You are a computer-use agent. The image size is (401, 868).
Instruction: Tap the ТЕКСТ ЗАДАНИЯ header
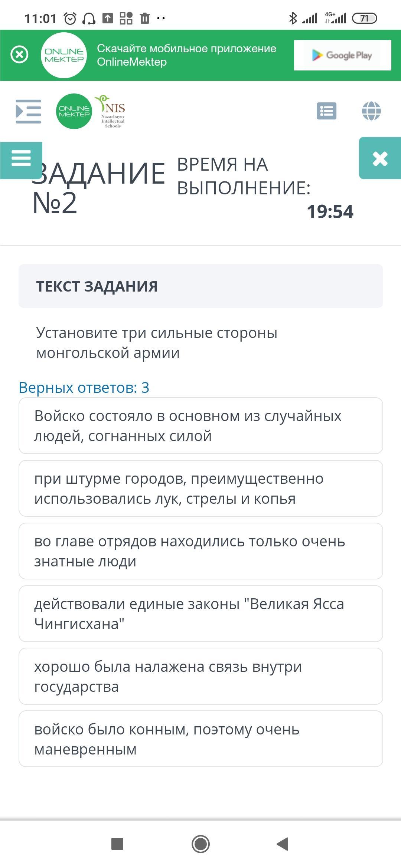(x=200, y=286)
